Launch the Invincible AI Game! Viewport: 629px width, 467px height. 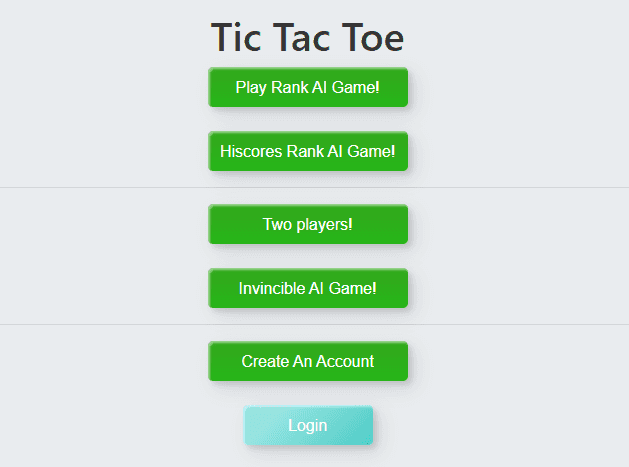click(308, 288)
